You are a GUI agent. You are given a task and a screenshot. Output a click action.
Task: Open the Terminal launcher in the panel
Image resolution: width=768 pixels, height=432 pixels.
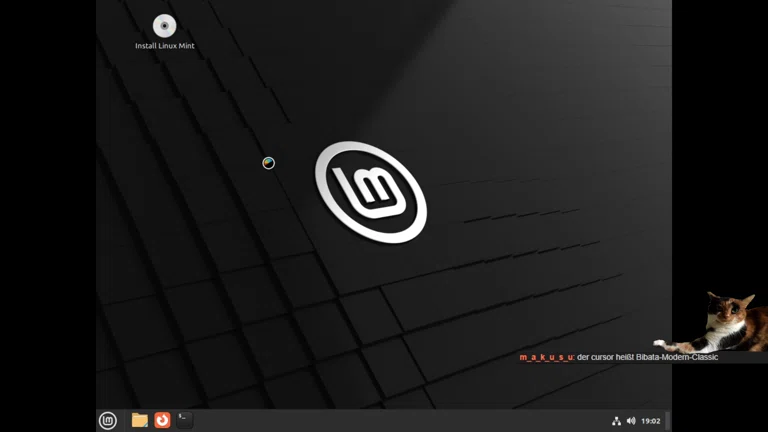point(184,421)
